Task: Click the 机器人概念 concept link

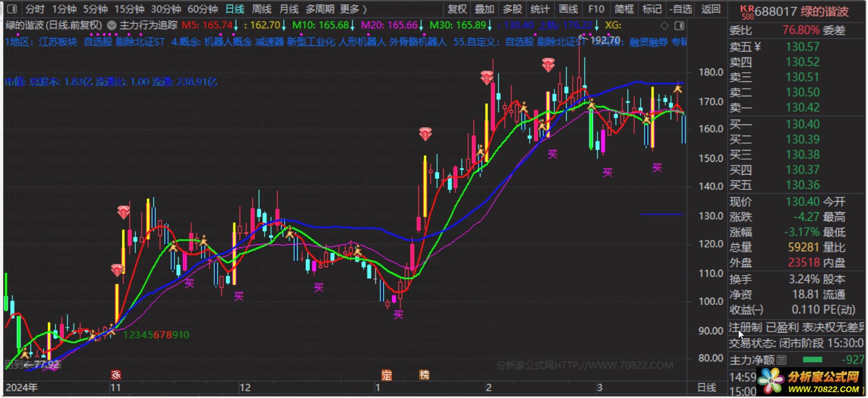Action: coord(228,42)
